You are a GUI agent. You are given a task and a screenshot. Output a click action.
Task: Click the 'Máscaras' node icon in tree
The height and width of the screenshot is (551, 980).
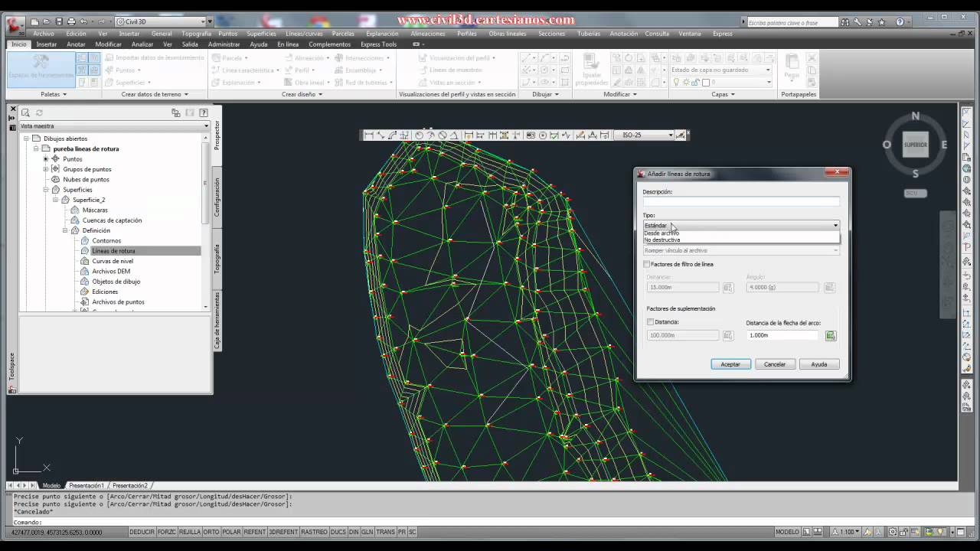coord(75,210)
